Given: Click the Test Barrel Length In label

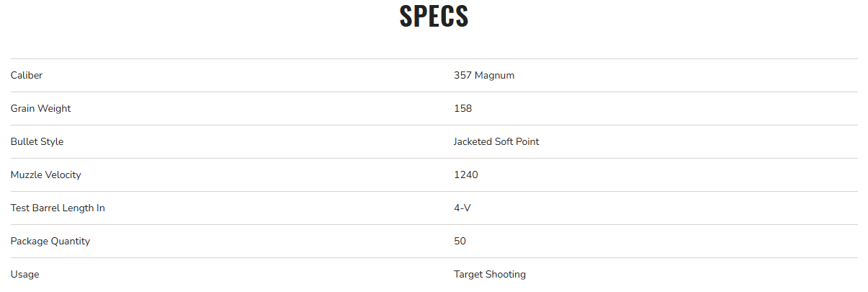Looking at the screenshot, I should point(58,208).
